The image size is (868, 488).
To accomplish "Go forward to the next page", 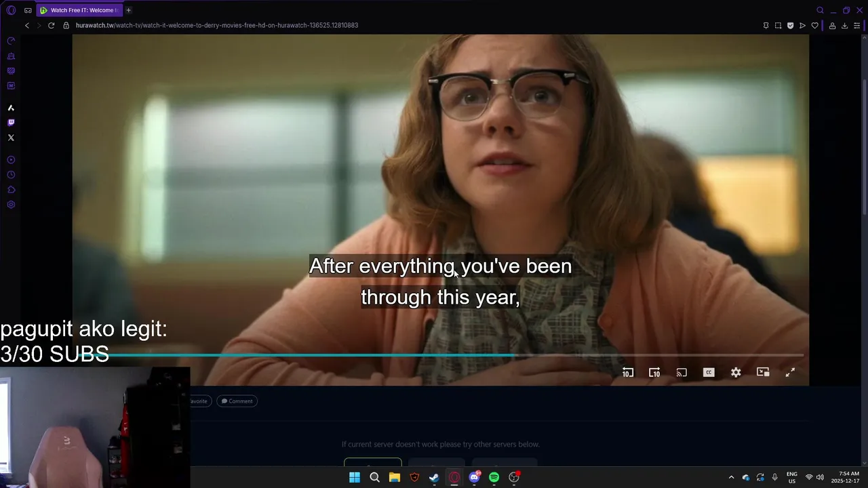I will [x=39, y=25].
